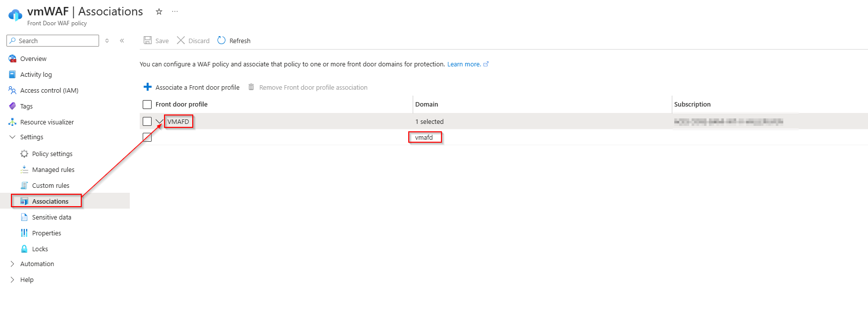Viewport: 868px width, 332px height.
Task: Open Managed rules settings
Action: tap(53, 169)
